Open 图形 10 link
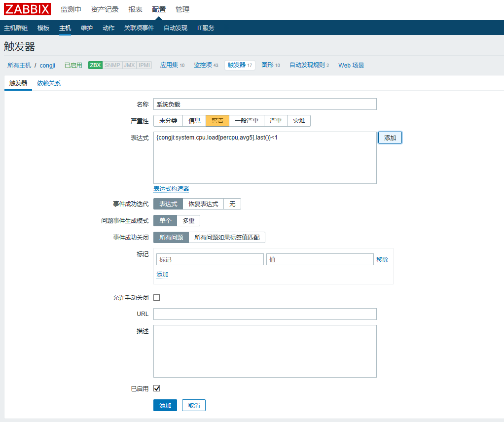504x422 pixels. 271,65
